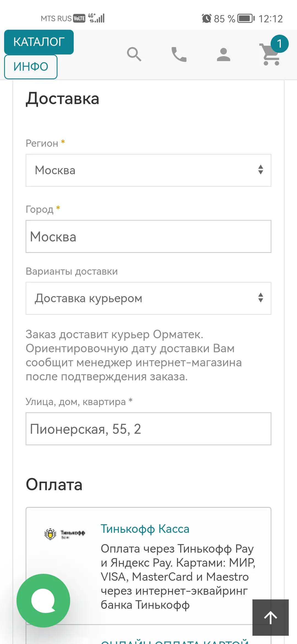The width and height of the screenshot is (297, 644).
Task: Open the ИНФО menu
Action: click(31, 67)
